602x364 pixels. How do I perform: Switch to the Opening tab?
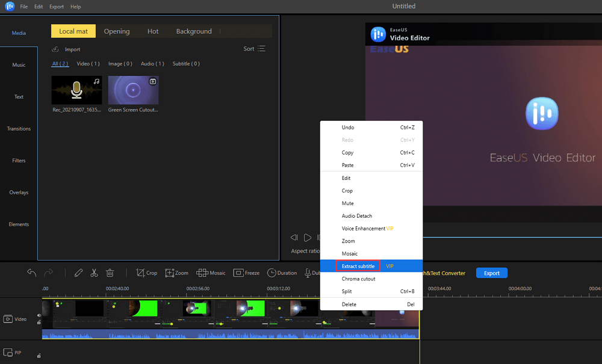coord(117,31)
